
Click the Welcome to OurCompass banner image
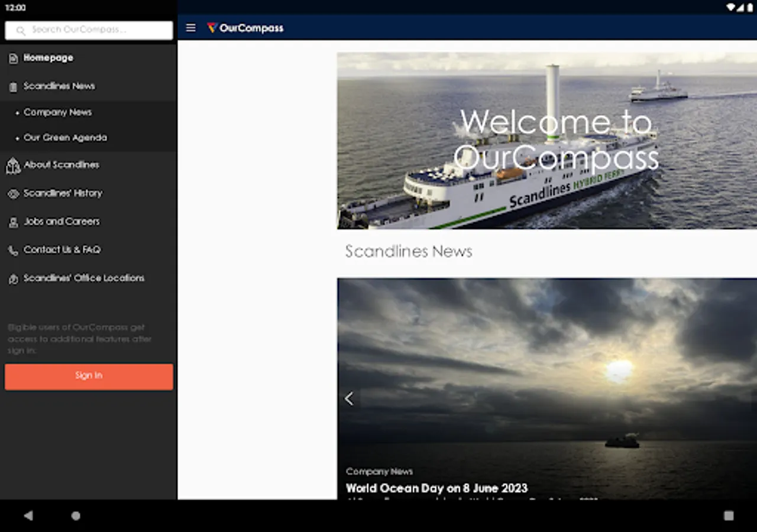point(547,140)
